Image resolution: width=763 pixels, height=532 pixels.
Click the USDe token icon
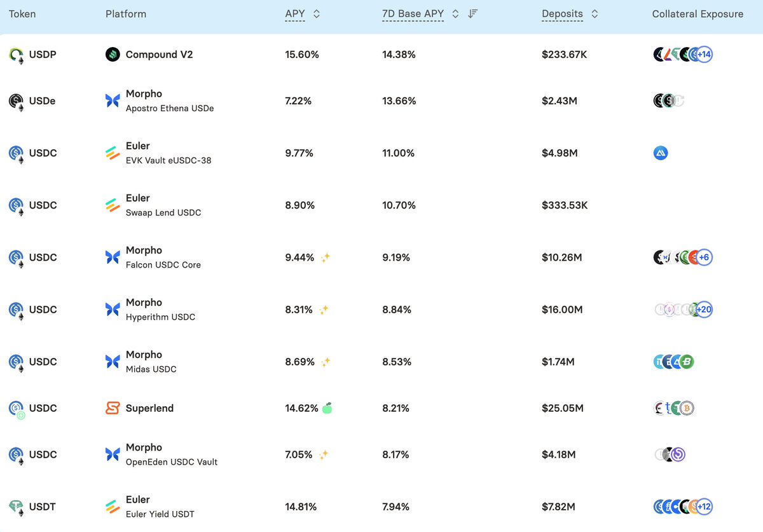[x=17, y=101]
